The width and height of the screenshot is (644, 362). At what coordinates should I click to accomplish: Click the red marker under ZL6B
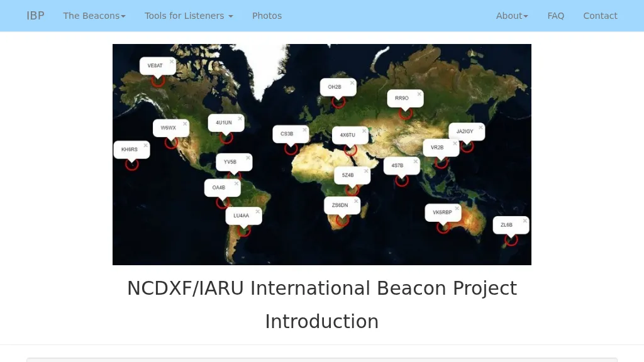pos(511,240)
